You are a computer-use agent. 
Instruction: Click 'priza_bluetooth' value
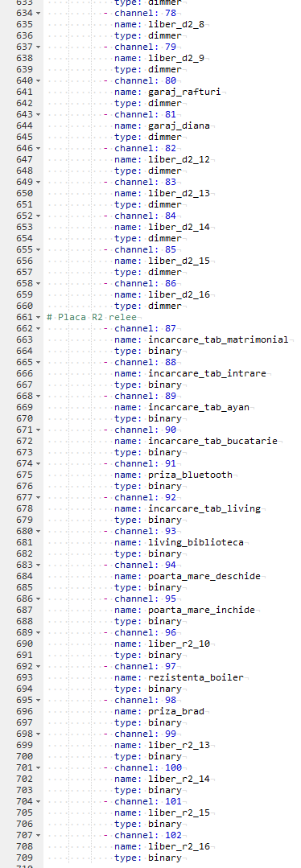coord(191,475)
